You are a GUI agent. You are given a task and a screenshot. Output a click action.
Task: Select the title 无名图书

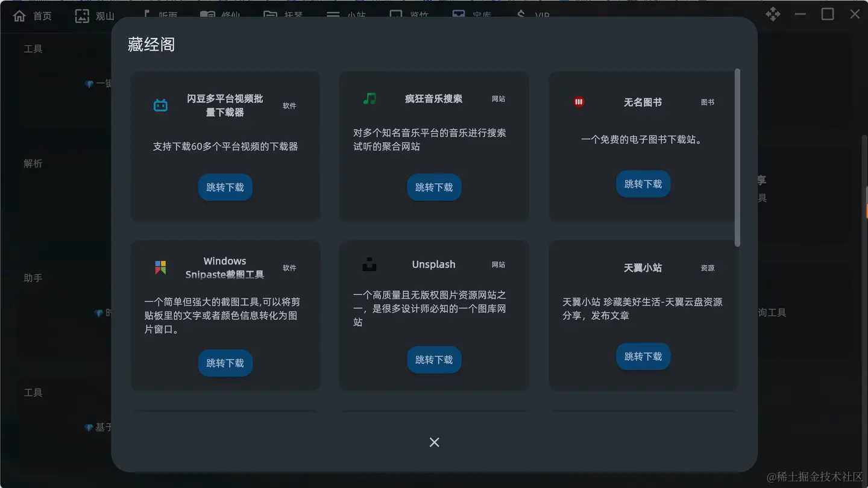(x=643, y=102)
